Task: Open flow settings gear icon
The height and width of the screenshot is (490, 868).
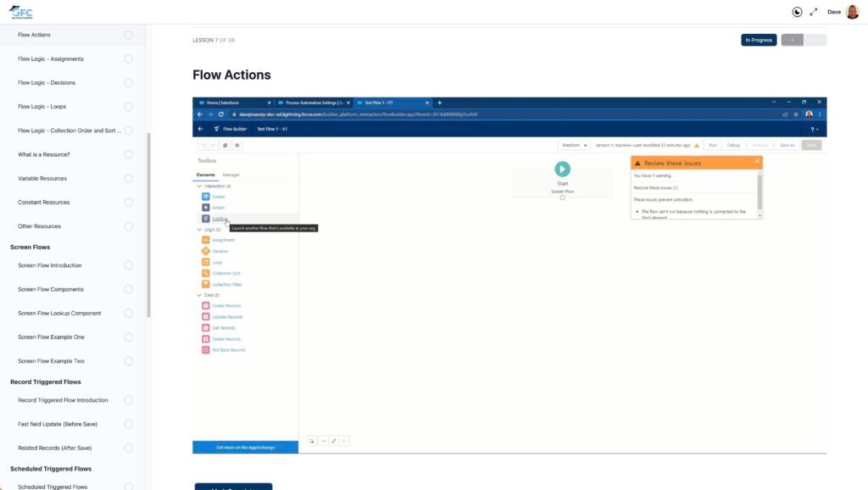Action: tap(237, 145)
